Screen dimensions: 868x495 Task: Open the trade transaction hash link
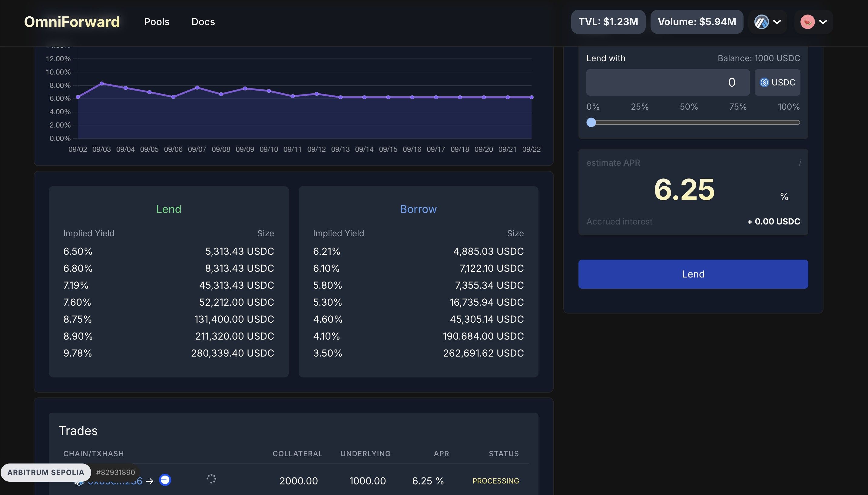115,481
